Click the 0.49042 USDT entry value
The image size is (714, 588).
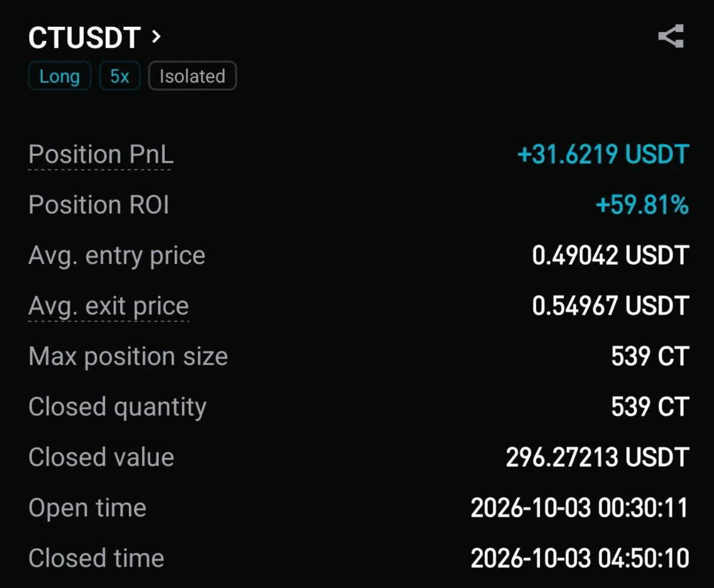610,256
